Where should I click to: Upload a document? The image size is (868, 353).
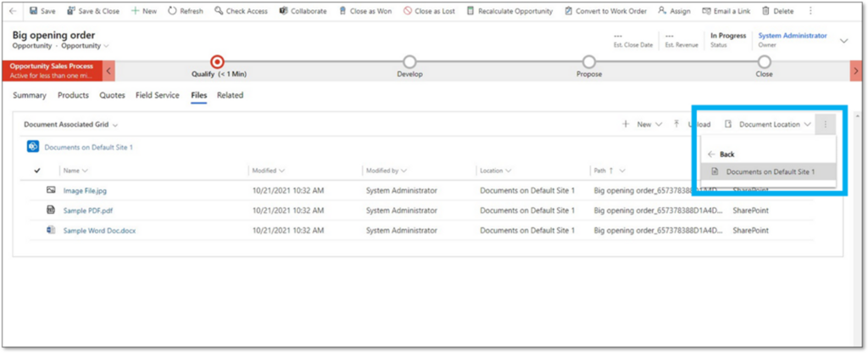point(692,125)
